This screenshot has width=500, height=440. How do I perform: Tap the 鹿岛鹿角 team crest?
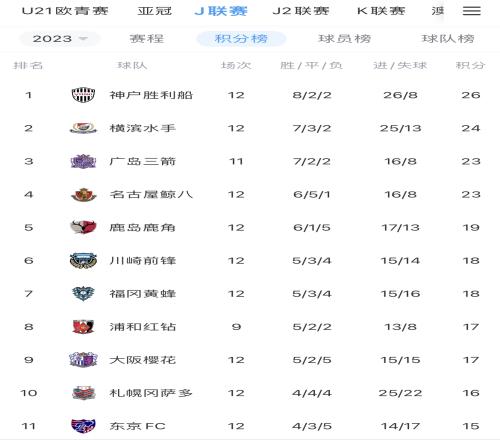83,227
